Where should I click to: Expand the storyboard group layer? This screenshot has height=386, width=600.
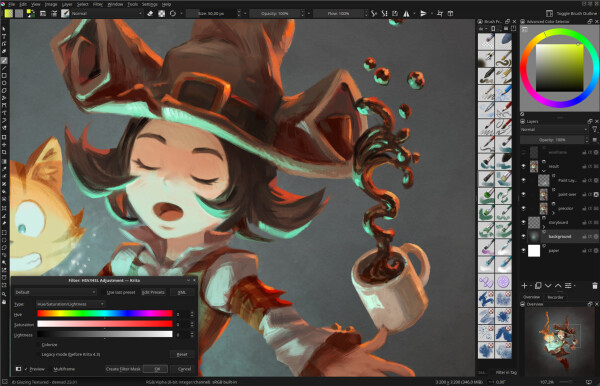pos(544,227)
